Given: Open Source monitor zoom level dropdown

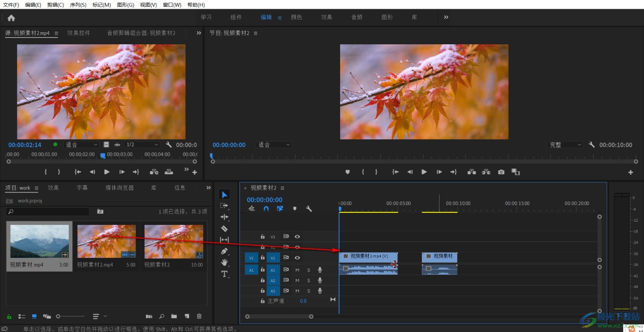Looking at the screenshot, I should [82, 145].
